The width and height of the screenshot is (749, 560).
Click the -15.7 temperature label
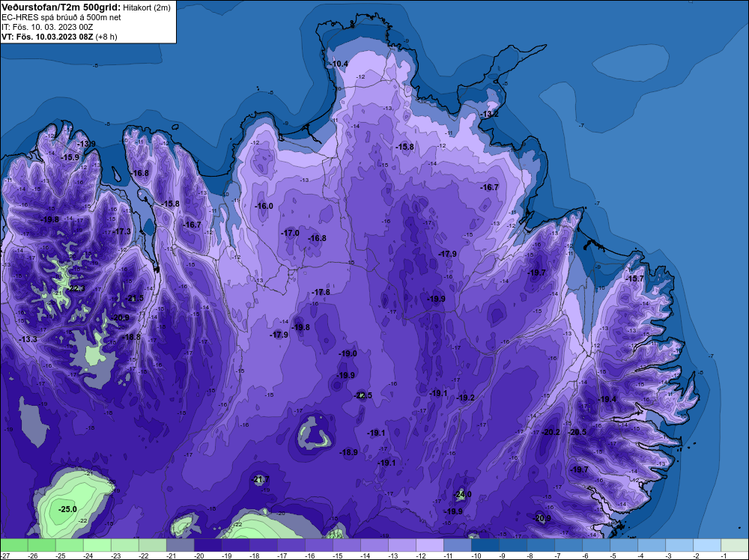click(635, 279)
